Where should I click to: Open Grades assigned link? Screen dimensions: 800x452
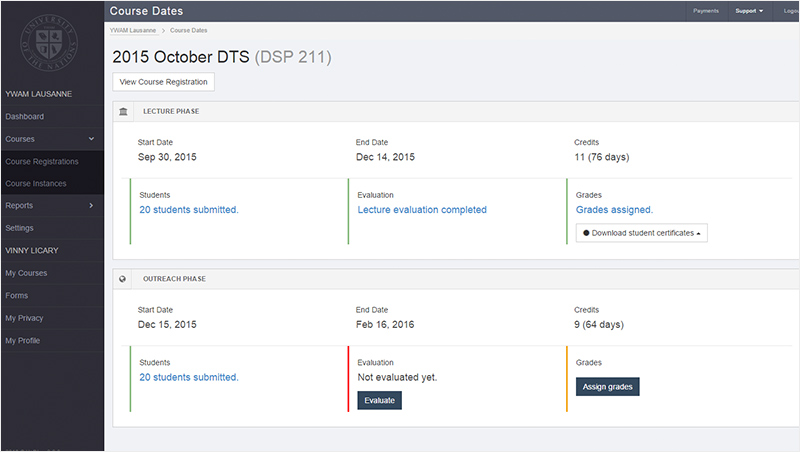pyautogui.click(x=614, y=210)
